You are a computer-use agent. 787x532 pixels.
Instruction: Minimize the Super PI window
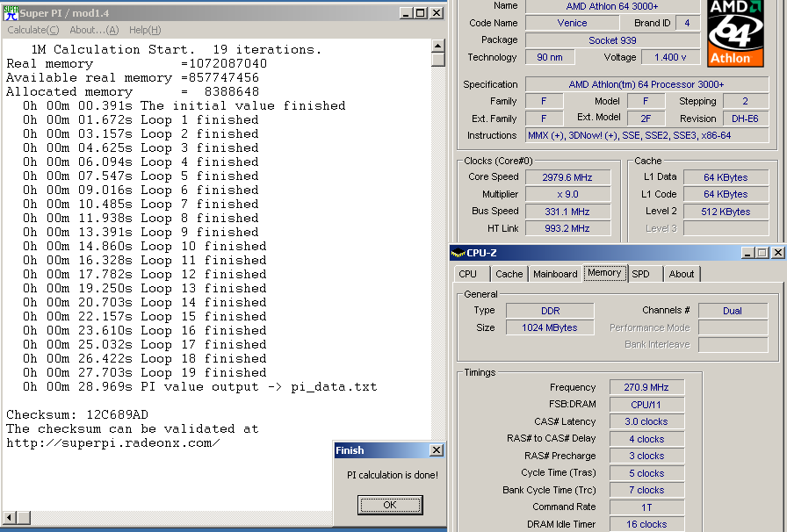(x=406, y=13)
